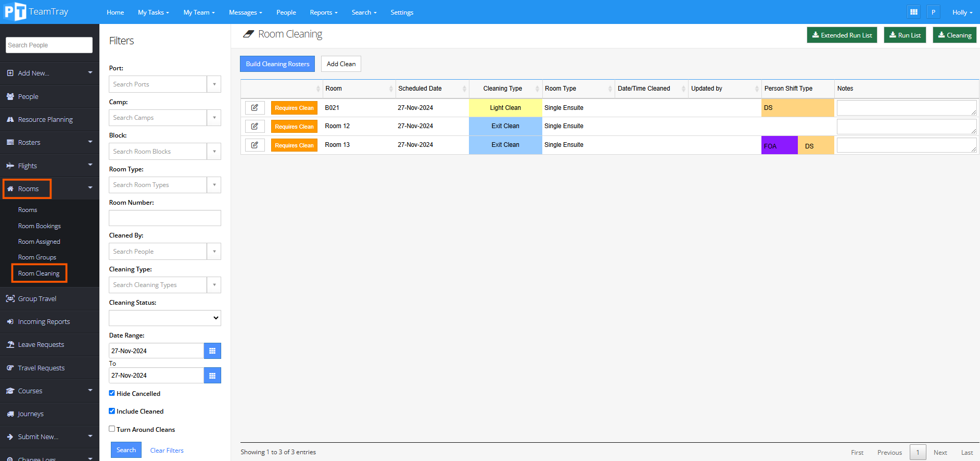980x461 pixels.
Task: Click the edit icon for Room 13
Action: click(x=254, y=145)
